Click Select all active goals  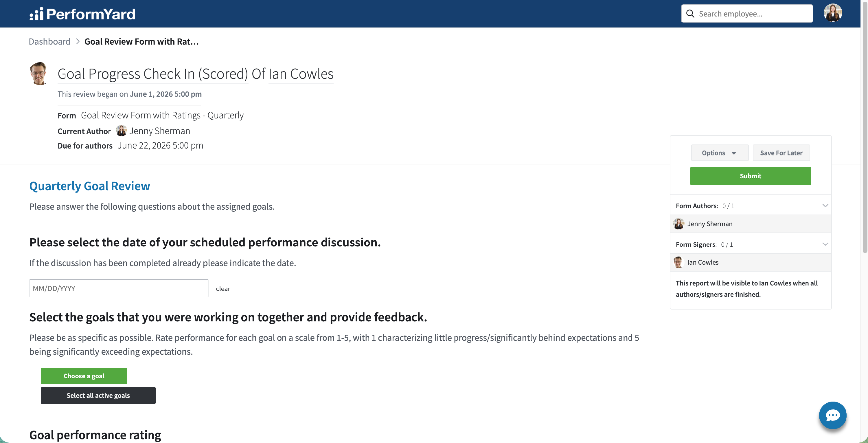point(98,396)
